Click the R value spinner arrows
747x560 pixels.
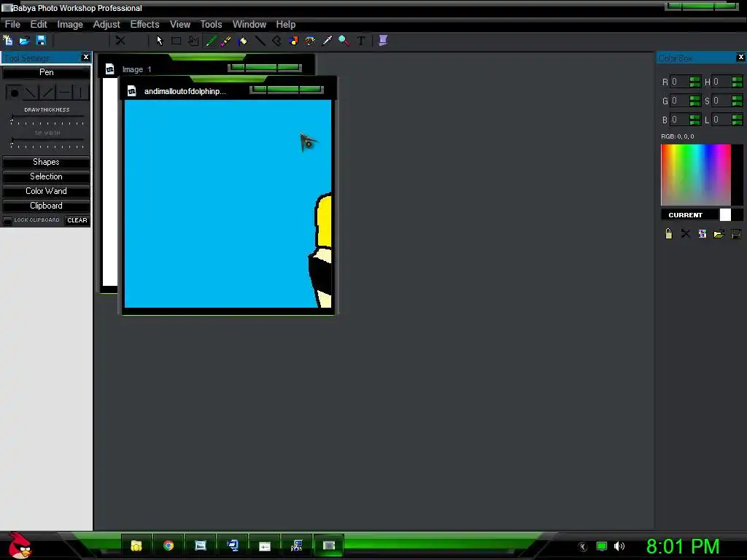(694, 82)
